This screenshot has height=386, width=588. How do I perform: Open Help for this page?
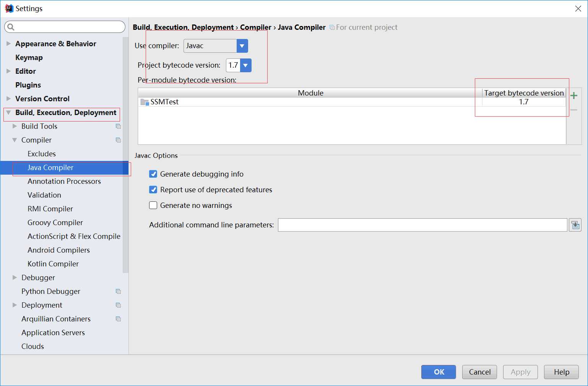tap(561, 372)
